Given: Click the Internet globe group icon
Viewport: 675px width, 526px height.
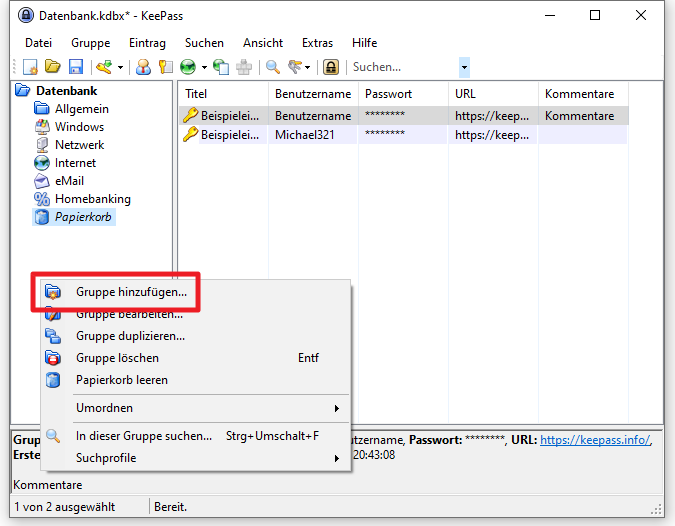Looking at the screenshot, I should tap(42, 163).
